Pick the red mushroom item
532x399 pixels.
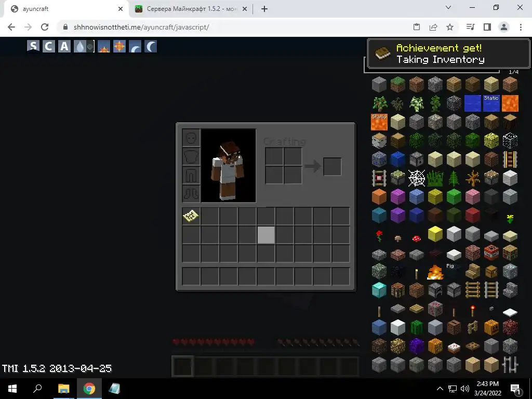pyautogui.click(x=416, y=238)
